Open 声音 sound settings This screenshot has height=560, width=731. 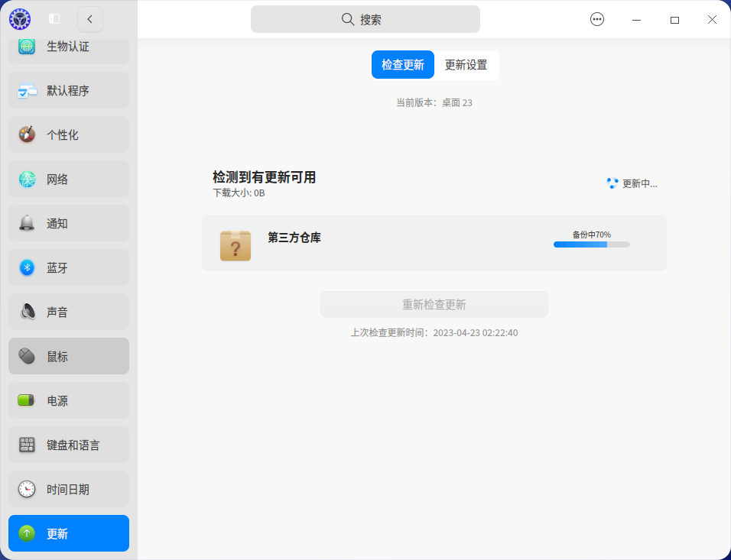pyautogui.click(x=28, y=312)
